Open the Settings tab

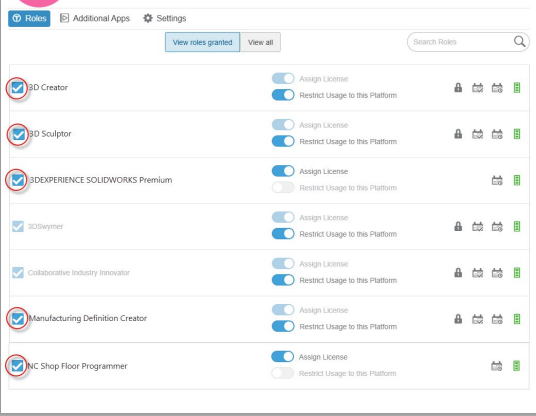tap(164, 18)
